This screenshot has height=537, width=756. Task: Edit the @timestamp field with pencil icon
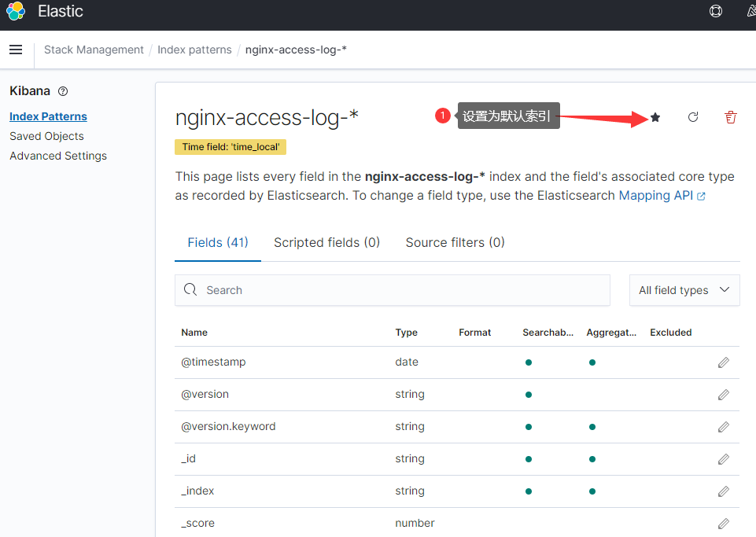click(723, 362)
